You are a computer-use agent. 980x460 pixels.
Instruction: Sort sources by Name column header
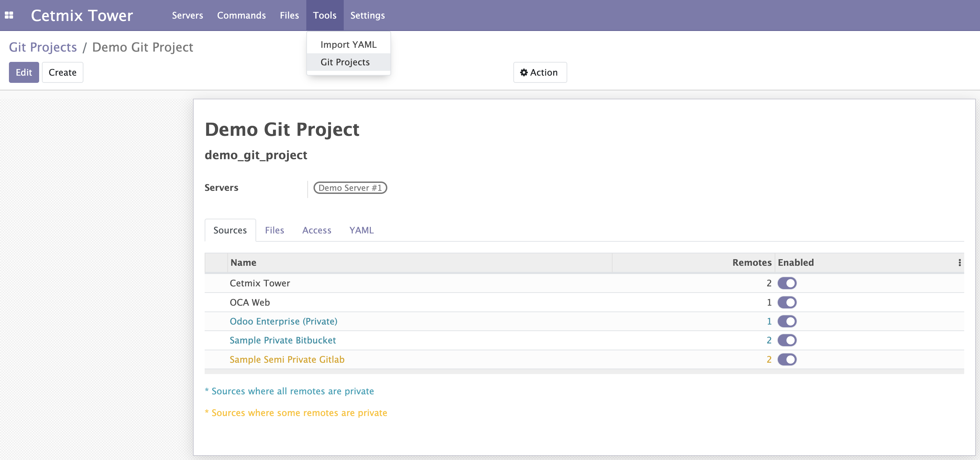[x=243, y=263]
